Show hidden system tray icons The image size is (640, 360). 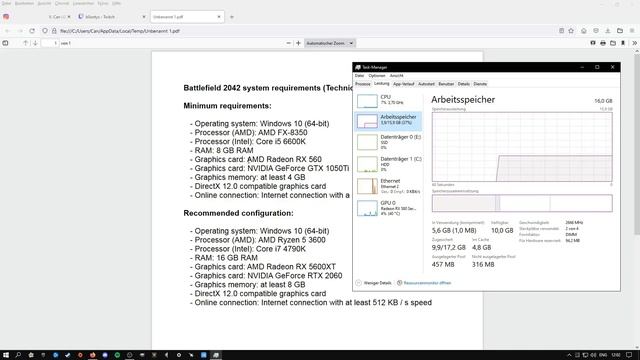pyautogui.click(x=569, y=355)
